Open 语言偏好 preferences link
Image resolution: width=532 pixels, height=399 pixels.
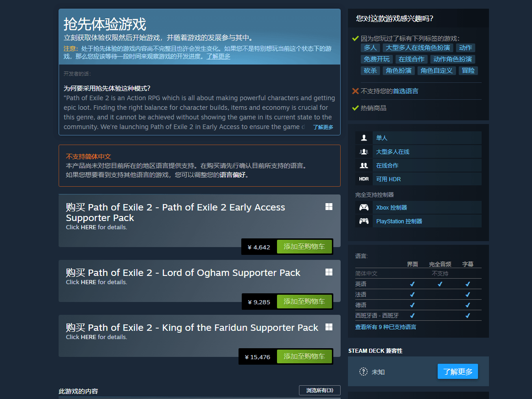tap(233, 175)
